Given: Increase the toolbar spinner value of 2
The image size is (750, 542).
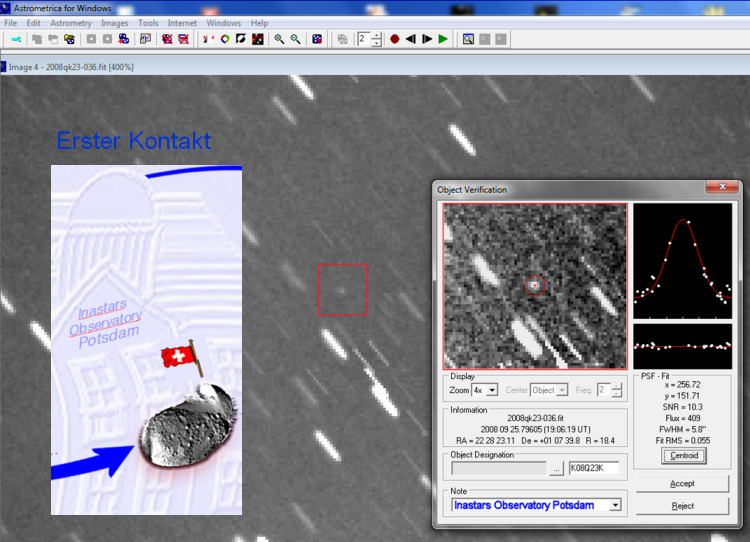Looking at the screenshot, I should pyautogui.click(x=376, y=35).
